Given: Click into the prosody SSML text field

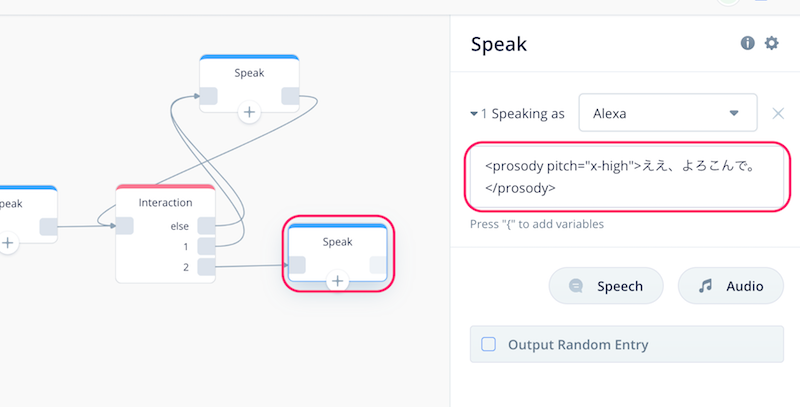Looking at the screenshot, I should click(x=627, y=177).
